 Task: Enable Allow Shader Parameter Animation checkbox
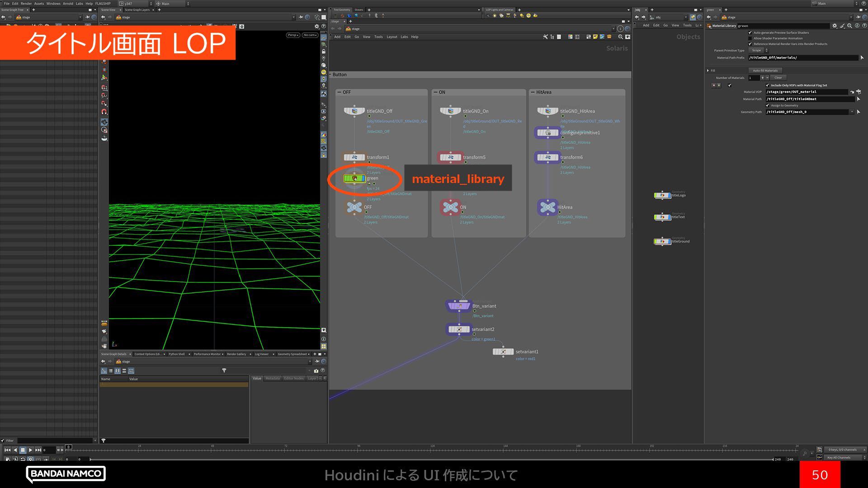(750, 38)
